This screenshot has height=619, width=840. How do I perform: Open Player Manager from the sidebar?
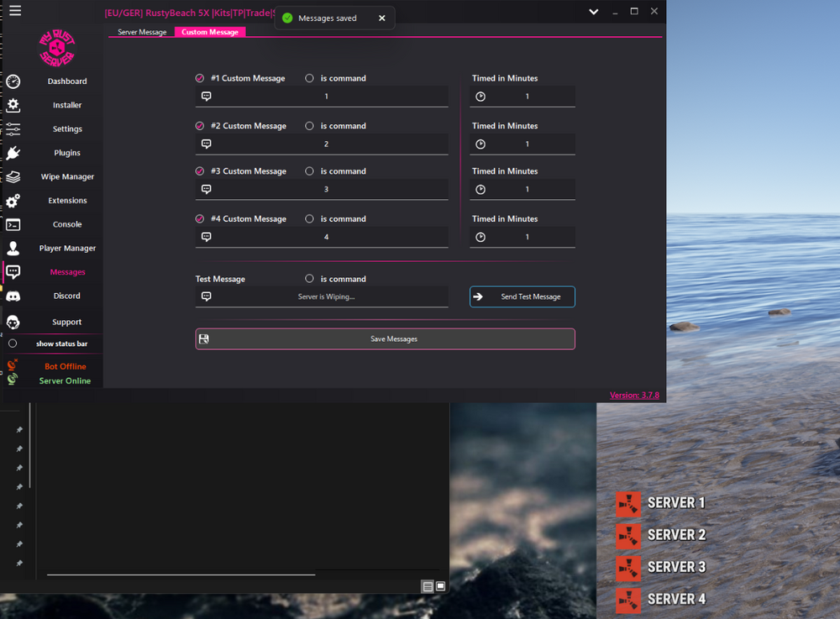[13, 248]
